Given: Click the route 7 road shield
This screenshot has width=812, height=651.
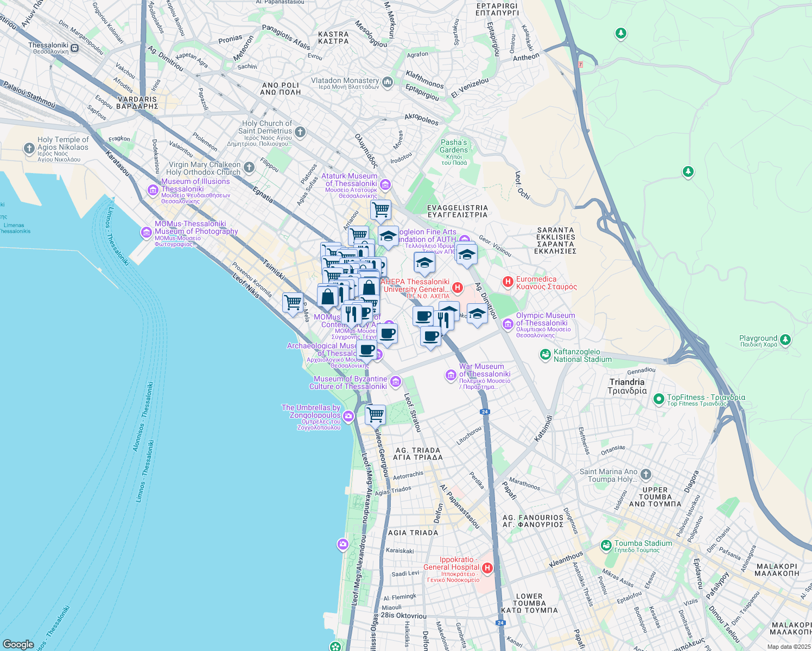Looking at the screenshot, I should (x=580, y=65).
